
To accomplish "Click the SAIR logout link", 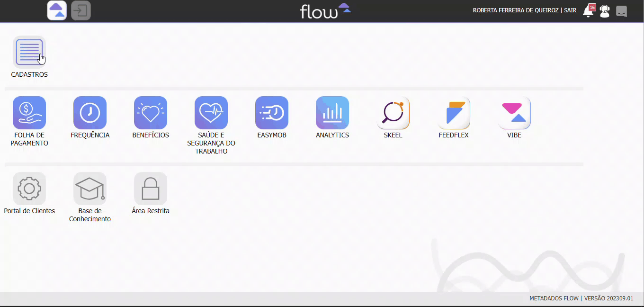I will (x=570, y=10).
